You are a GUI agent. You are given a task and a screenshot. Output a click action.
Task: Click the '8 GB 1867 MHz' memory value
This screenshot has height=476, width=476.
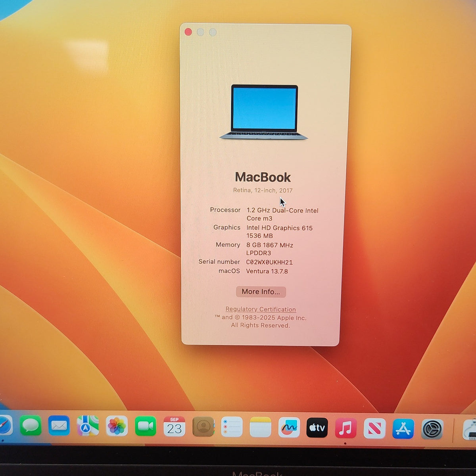coord(270,245)
